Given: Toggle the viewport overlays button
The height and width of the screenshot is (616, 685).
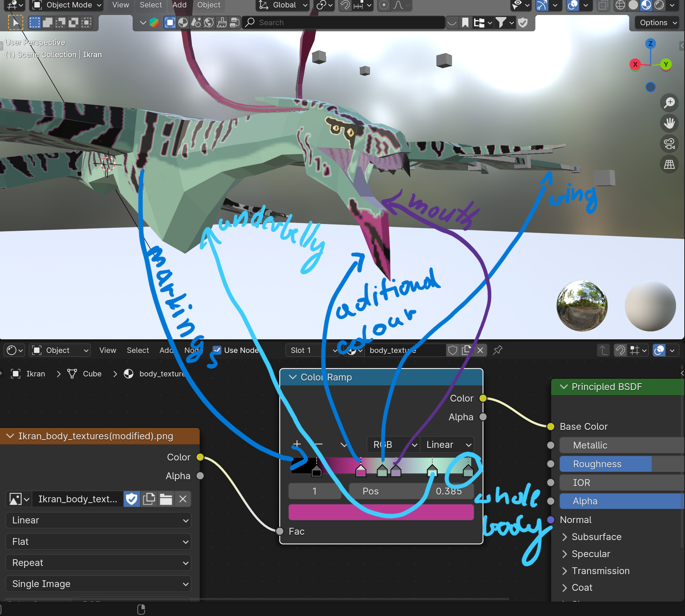Looking at the screenshot, I should [x=573, y=5].
